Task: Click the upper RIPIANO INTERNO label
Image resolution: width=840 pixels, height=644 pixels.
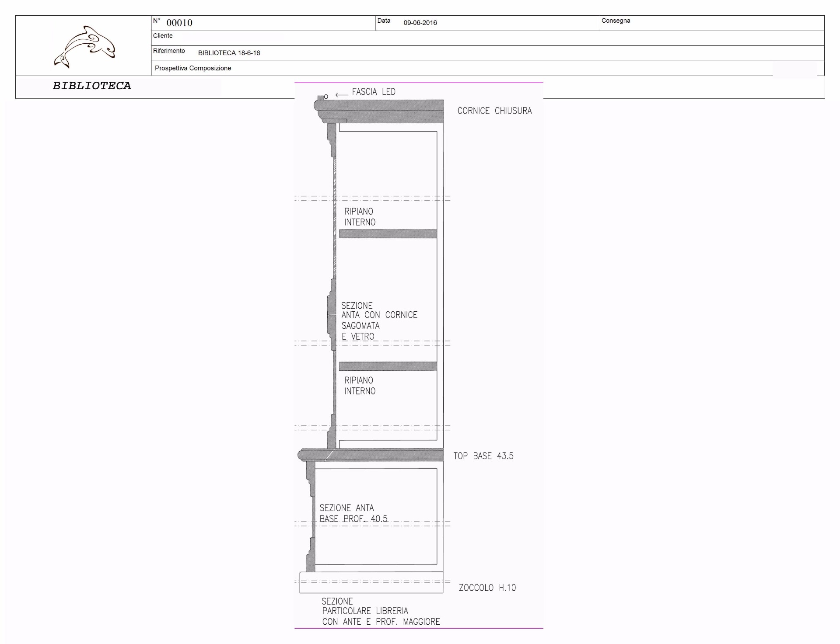Action: (x=360, y=217)
